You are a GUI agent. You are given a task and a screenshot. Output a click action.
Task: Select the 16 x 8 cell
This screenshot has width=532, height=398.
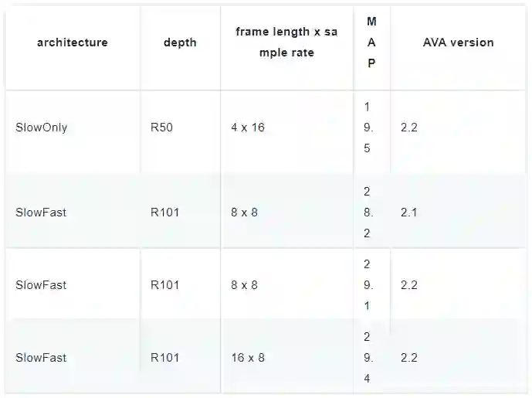point(248,358)
